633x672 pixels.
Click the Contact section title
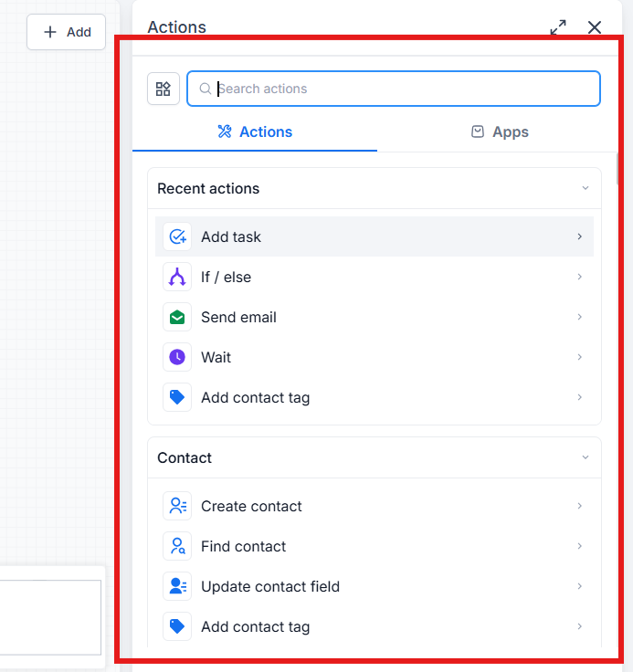coord(185,457)
